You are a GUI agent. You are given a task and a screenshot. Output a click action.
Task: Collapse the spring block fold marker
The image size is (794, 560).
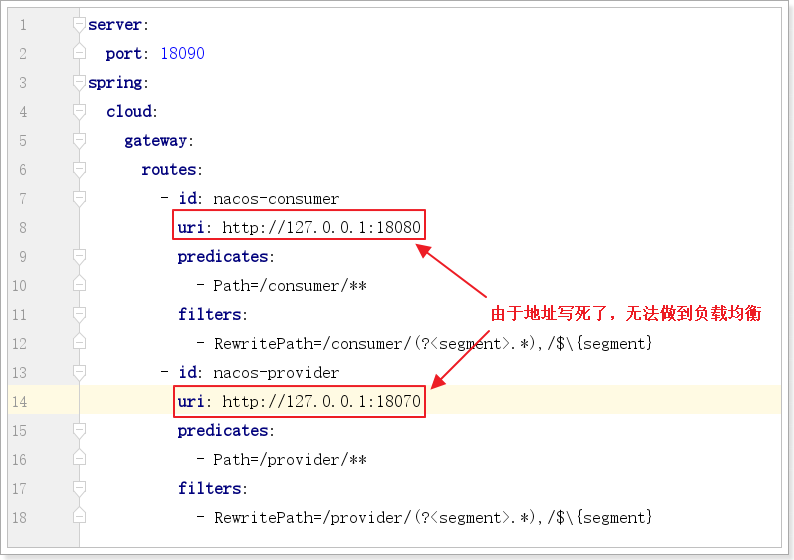pos(79,82)
